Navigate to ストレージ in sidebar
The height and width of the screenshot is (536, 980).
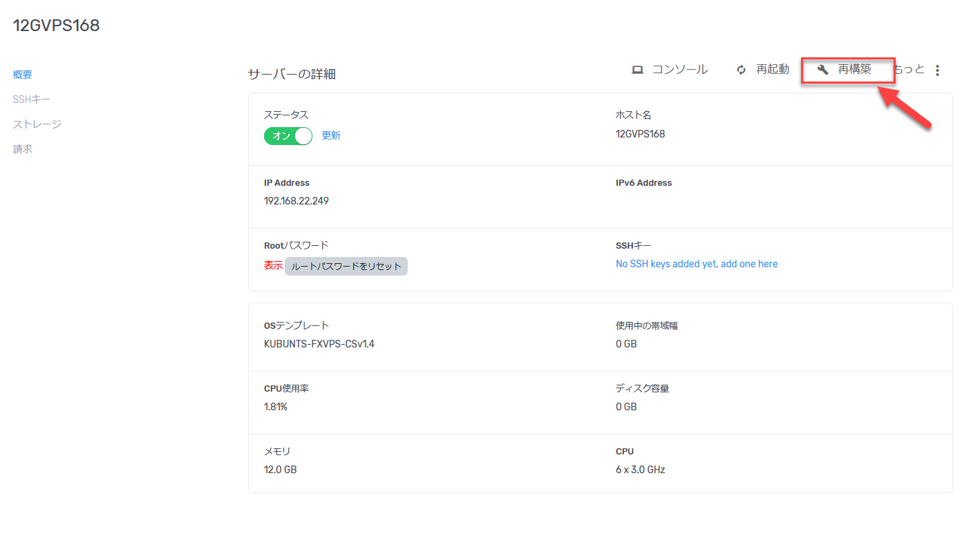point(37,124)
